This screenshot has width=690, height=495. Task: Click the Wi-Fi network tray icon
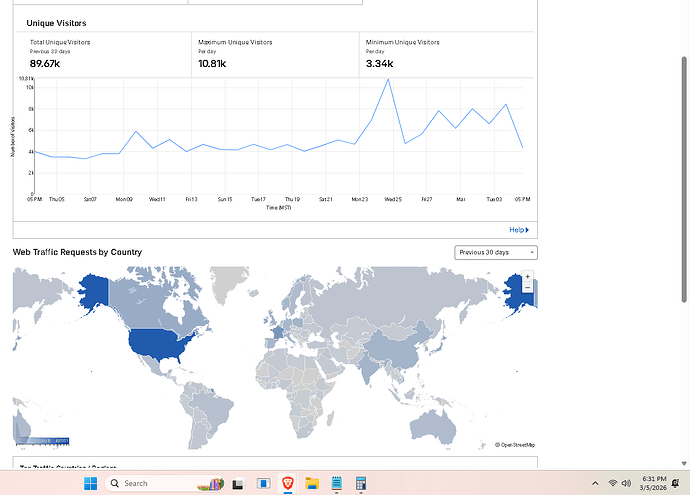[612, 483]
